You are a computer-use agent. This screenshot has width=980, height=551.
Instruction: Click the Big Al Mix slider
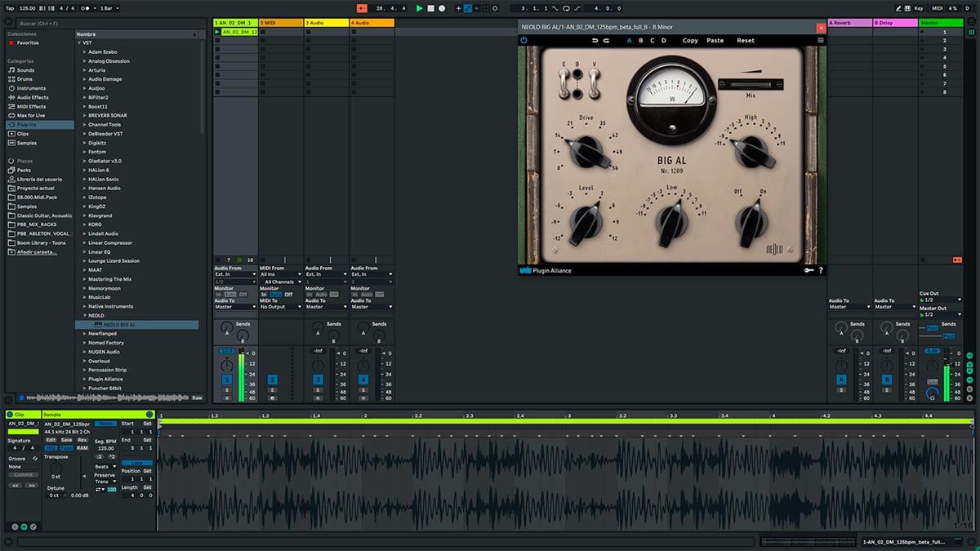pos(751,83)
